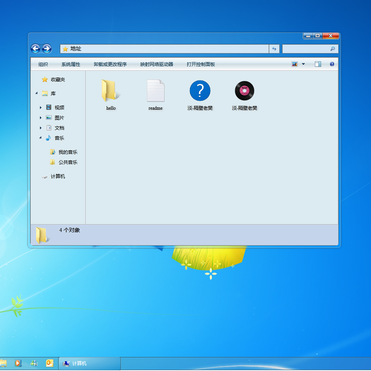Go back with the Back arrow button
Viewport: 371px width, 371px height.
coord(35,49)
